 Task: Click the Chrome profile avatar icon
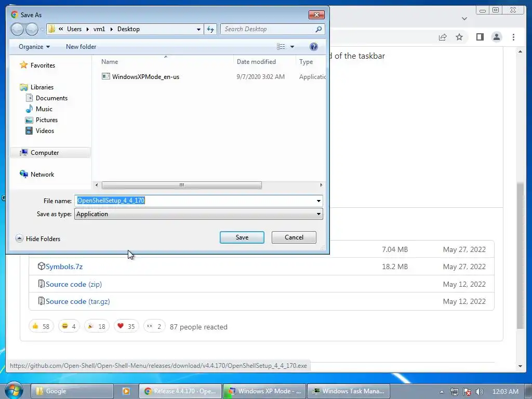(496, 37)
